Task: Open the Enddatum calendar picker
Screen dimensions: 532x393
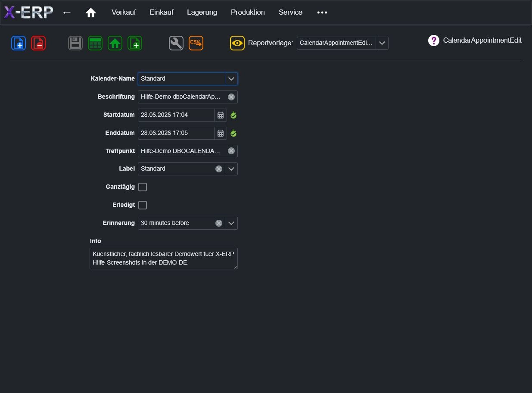Action: pyautogui.click(x=221, y=133)
